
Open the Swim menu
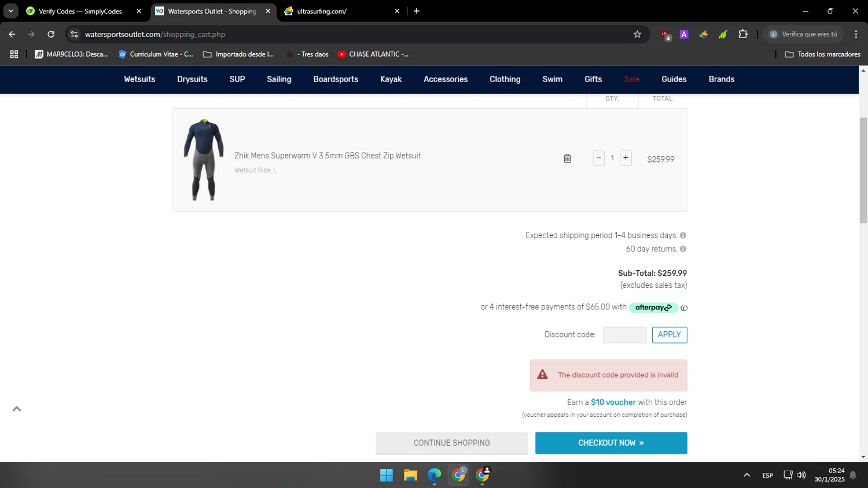click(x=553, y=79)
